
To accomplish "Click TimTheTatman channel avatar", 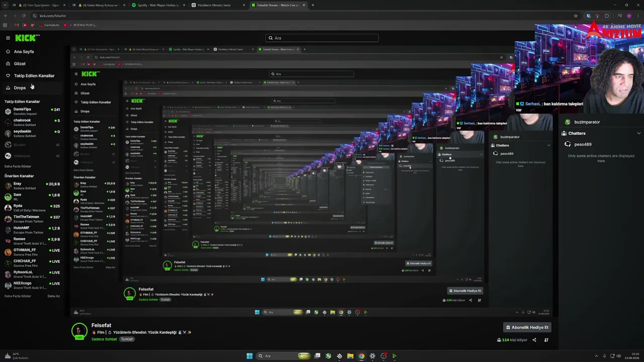I will pos(8,219).
